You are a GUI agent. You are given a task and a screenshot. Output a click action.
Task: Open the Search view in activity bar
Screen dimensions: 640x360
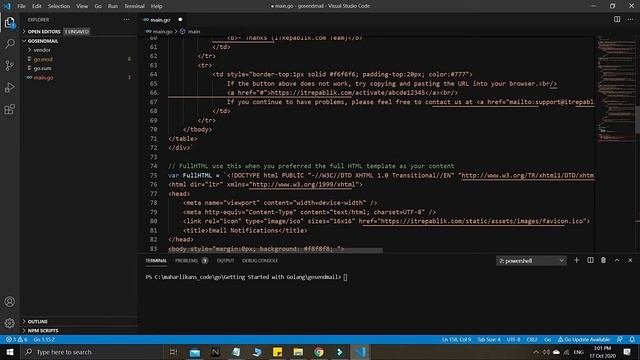pos(9,44)
